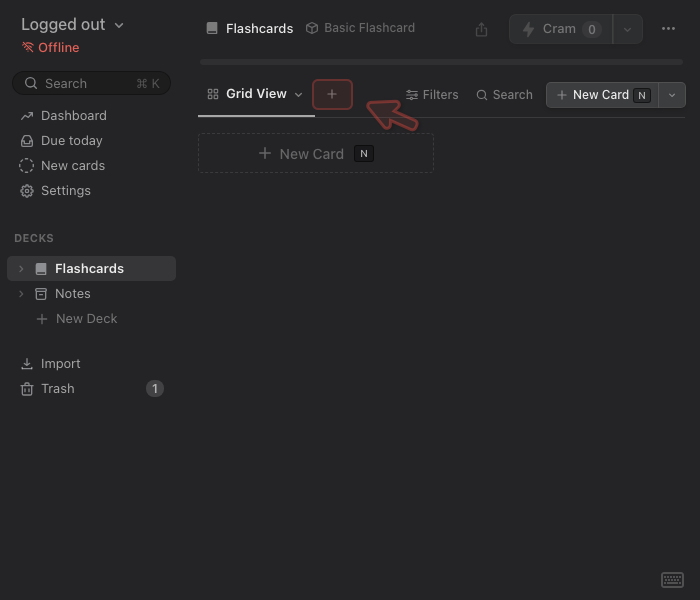This screenshot has width=700, height=600.
Task: Open the Trash folder
Action: [57, 389]
